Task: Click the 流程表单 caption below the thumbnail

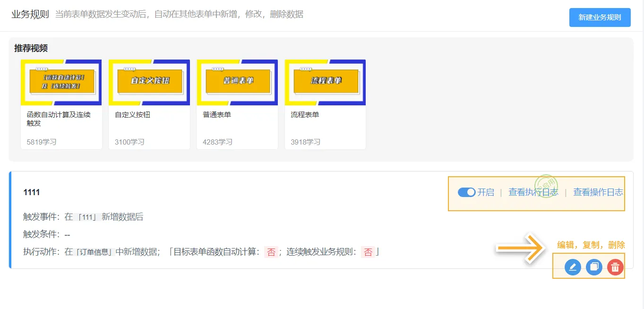Action: tap(305, 115)
